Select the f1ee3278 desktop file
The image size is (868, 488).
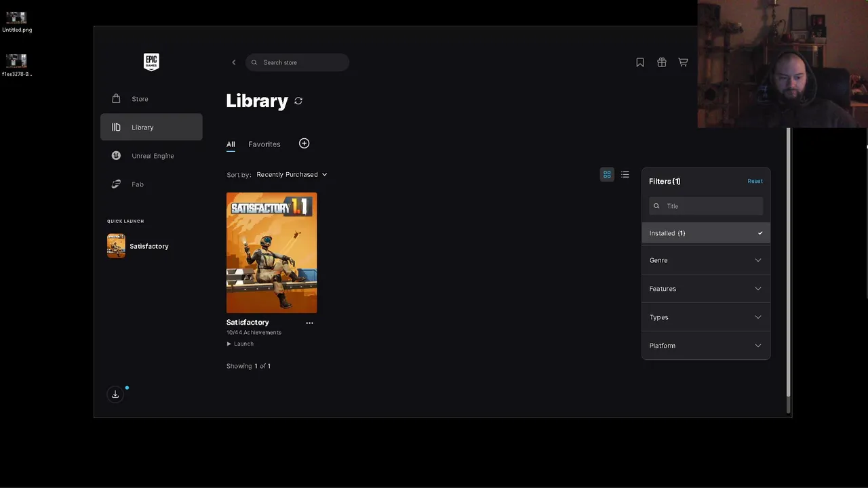16,66
